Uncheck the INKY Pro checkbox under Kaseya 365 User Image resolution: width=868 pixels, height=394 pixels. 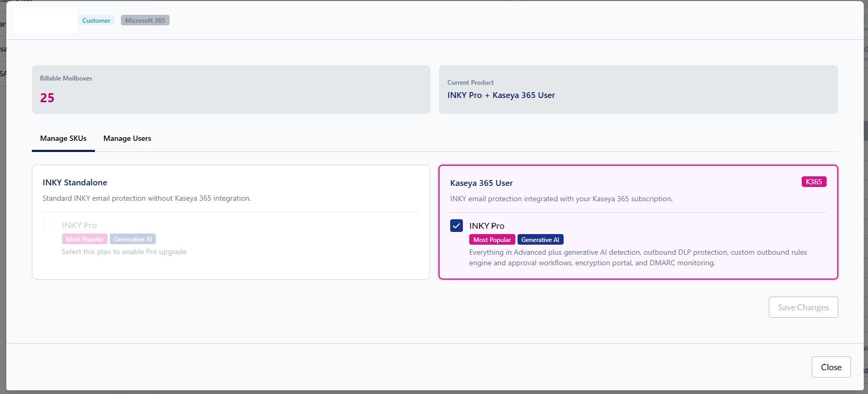pyautogui.click(x=457, y=226)
